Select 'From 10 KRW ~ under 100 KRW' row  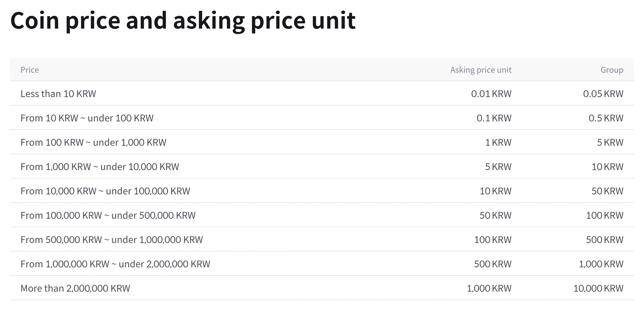87,118
